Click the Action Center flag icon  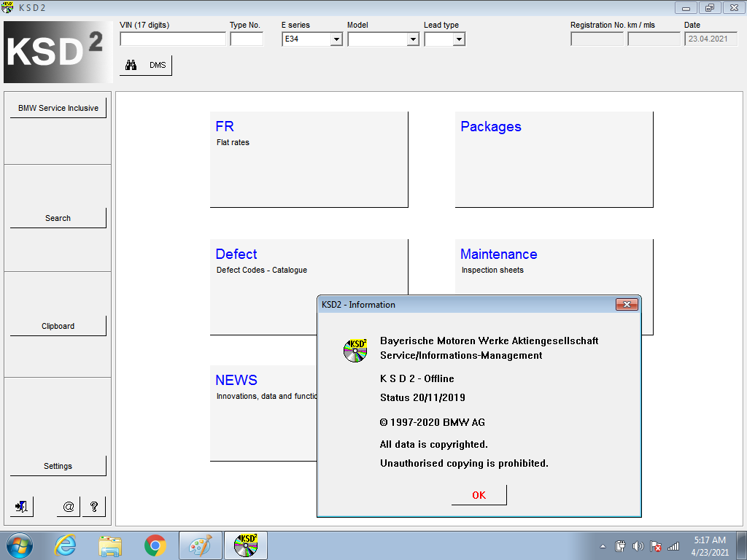pos(656,546)
